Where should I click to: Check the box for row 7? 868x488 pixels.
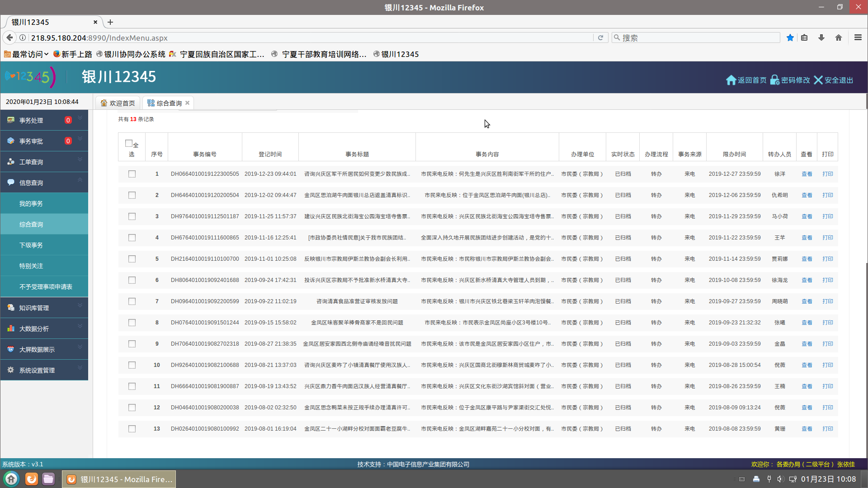coord(132,301)
